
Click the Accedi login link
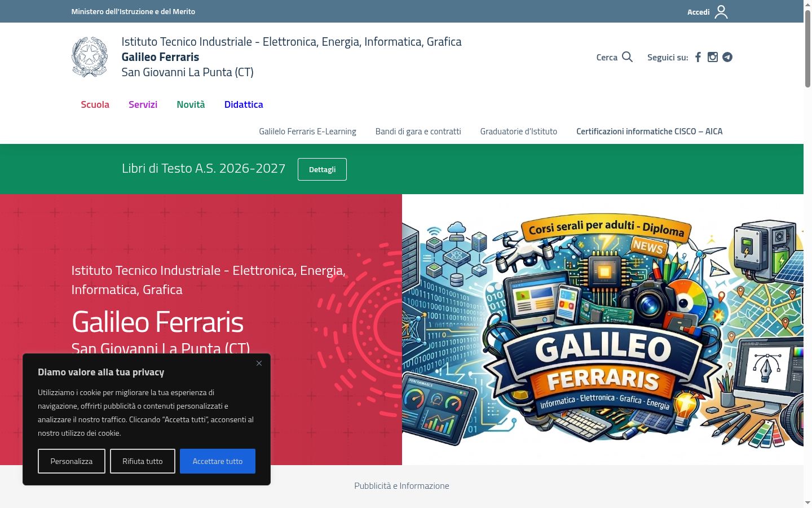click(x=698, y=12)
